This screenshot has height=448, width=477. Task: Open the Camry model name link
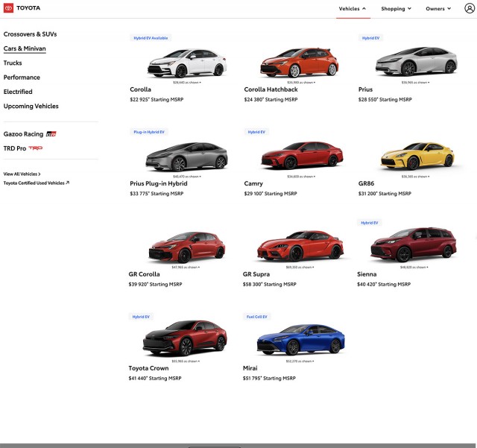[253, 183]
